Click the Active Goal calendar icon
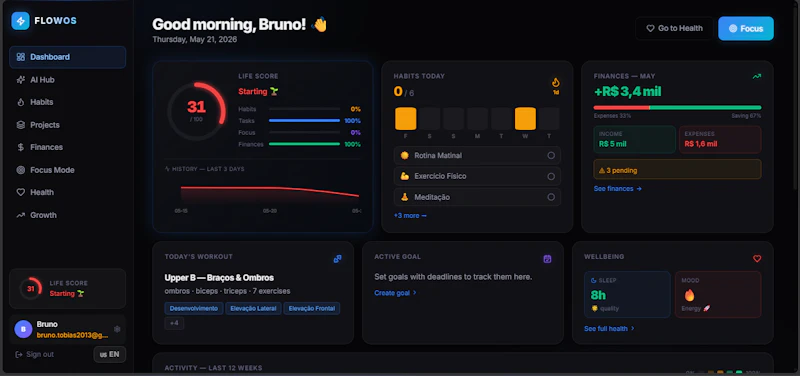The width and height of the screenshot is (800, 376). pos(547,259)
